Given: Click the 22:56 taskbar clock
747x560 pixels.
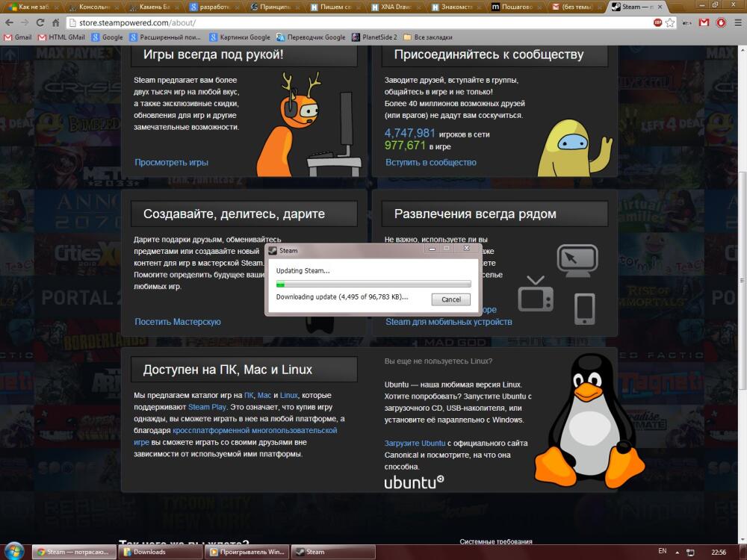Looking at the screenshot, I should point(719,553).
